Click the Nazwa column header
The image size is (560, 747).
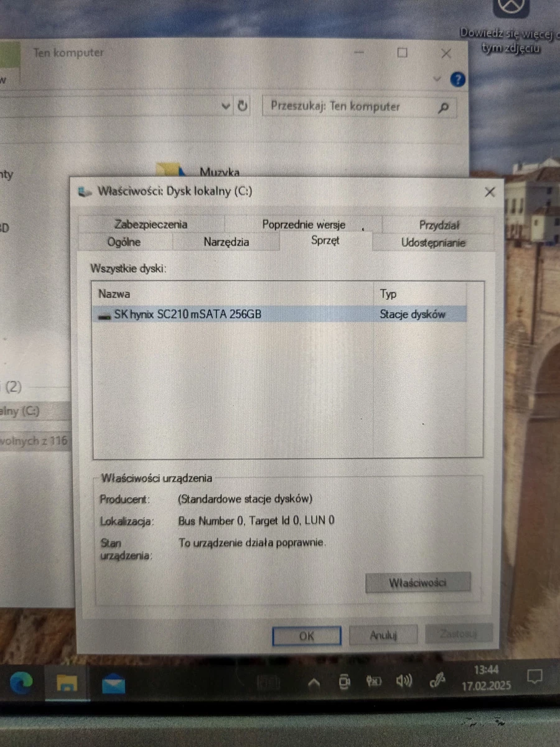click(233, 294)
